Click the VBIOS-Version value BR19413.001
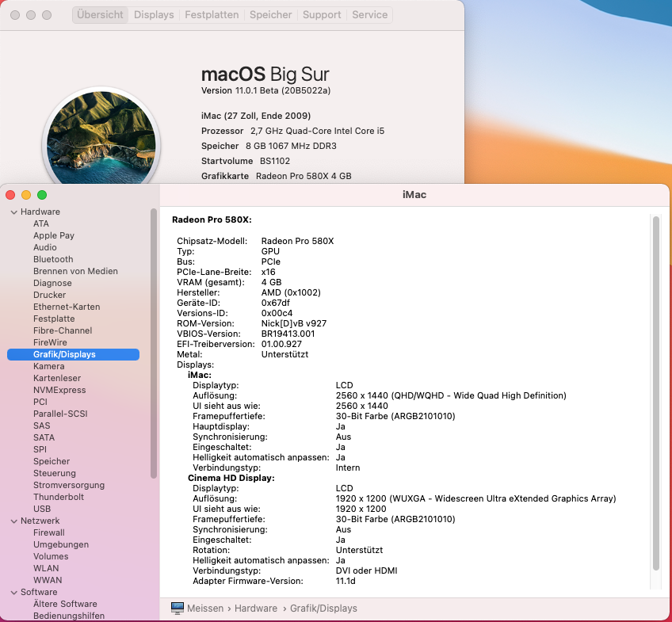The image size is (672, 622). pos(288,334)
